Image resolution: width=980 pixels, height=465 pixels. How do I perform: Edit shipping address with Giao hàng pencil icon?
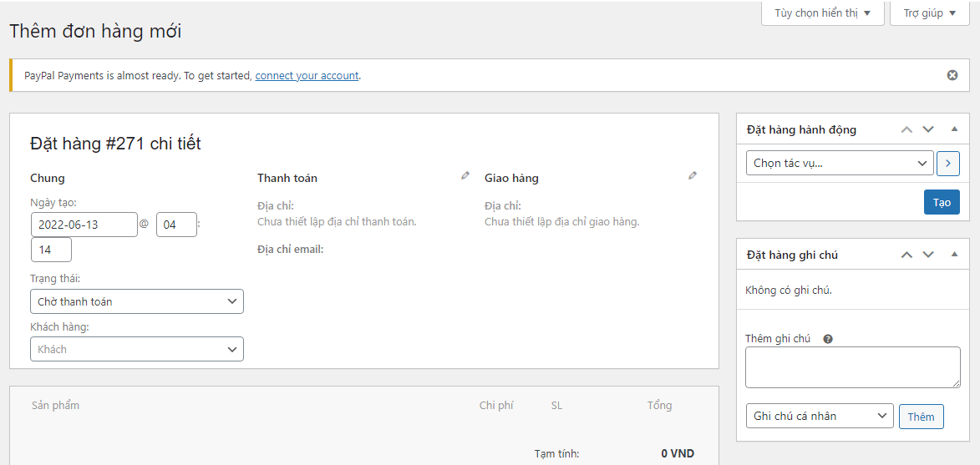[693, 176]
